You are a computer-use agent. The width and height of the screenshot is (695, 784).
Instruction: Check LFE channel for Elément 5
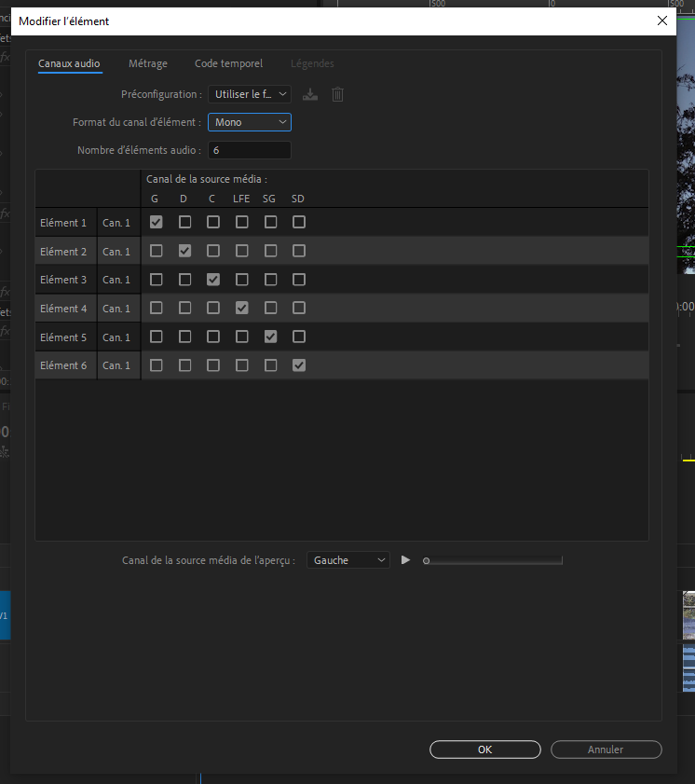pos(242,337)
